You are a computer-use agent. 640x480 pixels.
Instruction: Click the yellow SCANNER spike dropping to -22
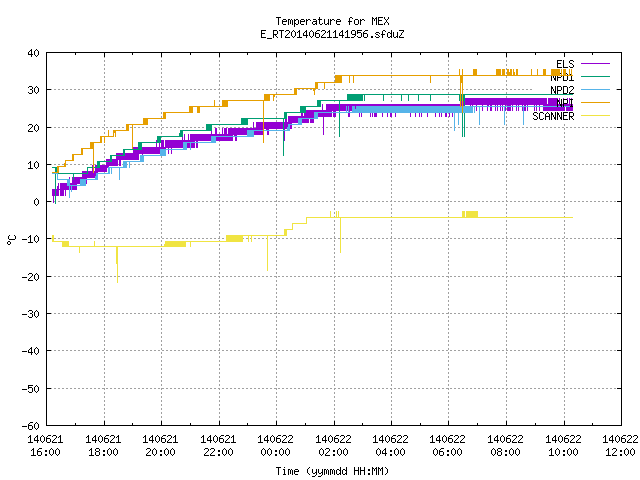pyautogui.click(x=117, y=265)
